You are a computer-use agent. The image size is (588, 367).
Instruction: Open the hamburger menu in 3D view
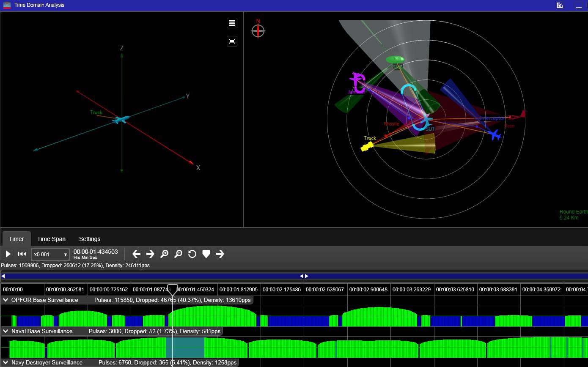point(232,23)
